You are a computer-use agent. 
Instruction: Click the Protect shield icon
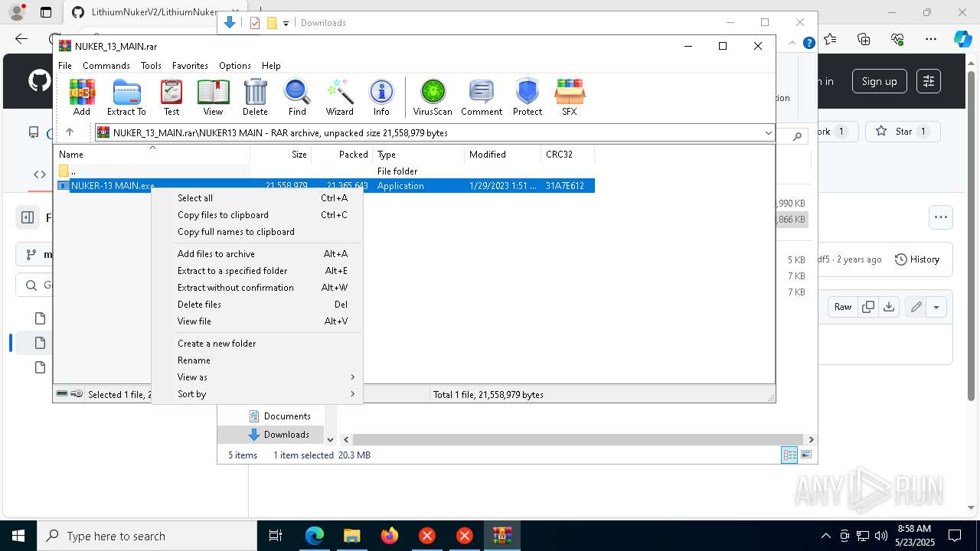pos(528,97)
